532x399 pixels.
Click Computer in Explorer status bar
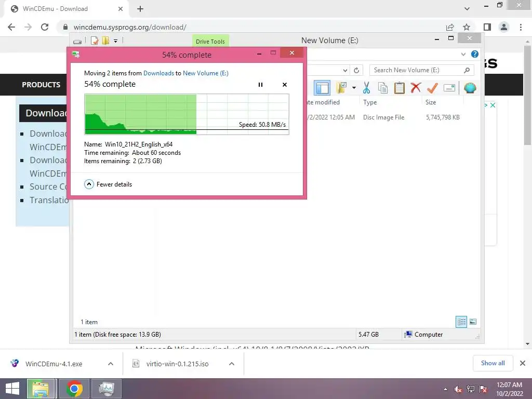pyautogui.click(x=423, y=335)
